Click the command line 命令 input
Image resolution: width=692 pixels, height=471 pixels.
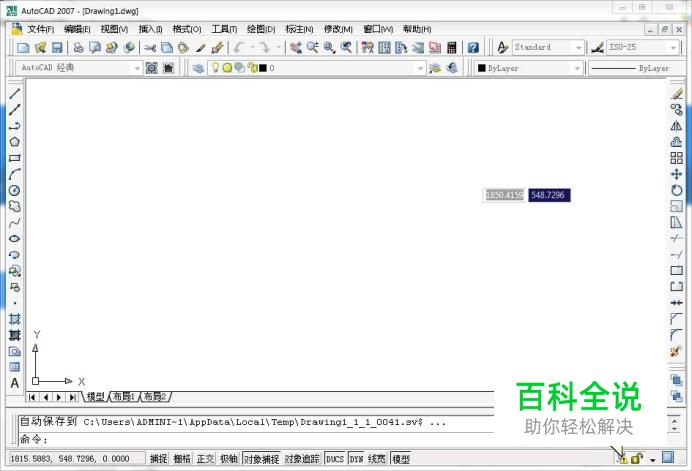click(x=256, y=439)
